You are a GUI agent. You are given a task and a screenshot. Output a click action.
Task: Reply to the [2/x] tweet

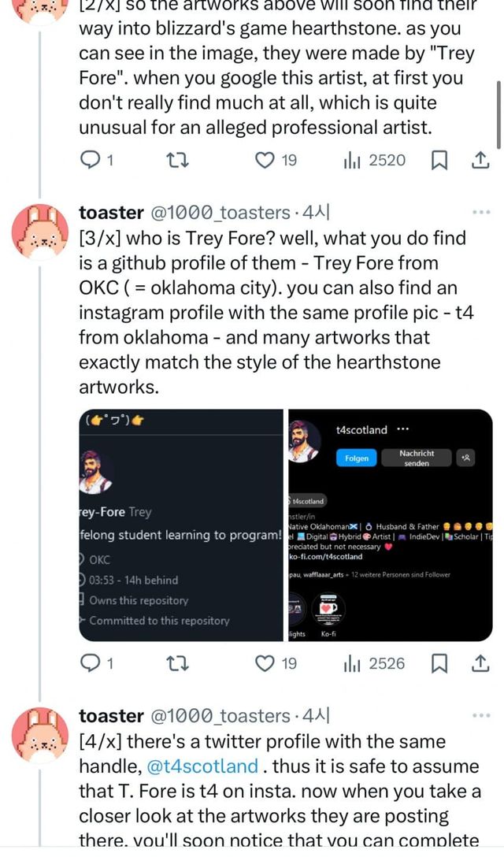click(91, 161)
